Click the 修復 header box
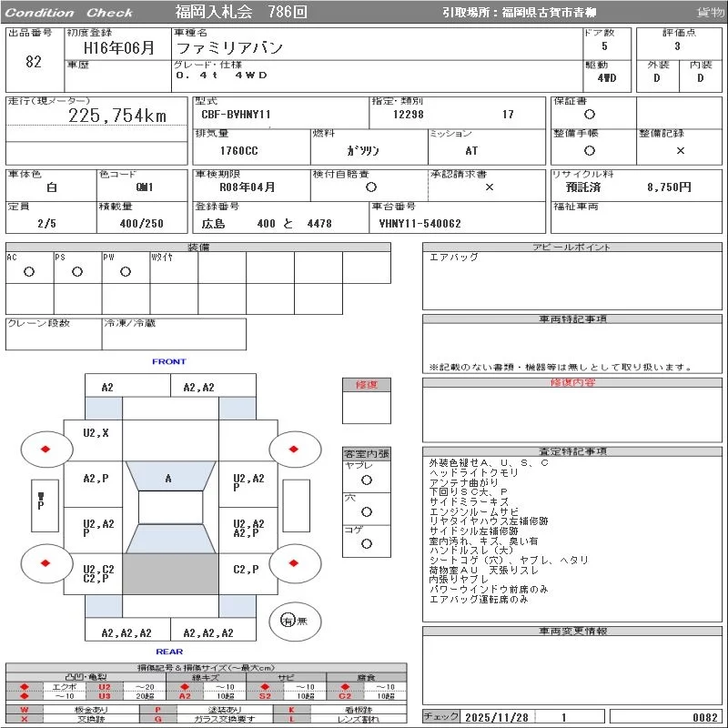 coord(366,385)
